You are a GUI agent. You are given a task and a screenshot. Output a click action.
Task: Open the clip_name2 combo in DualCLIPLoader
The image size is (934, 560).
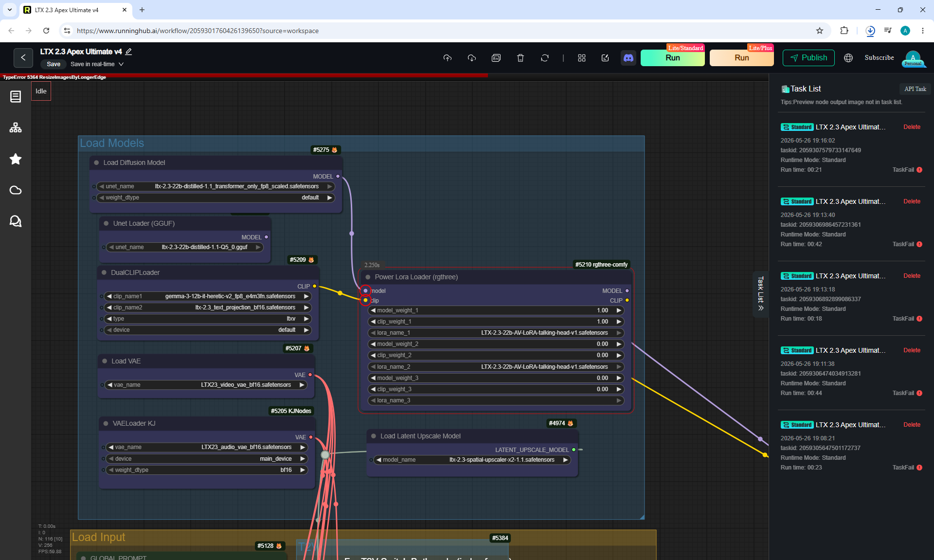click(208, 307)
